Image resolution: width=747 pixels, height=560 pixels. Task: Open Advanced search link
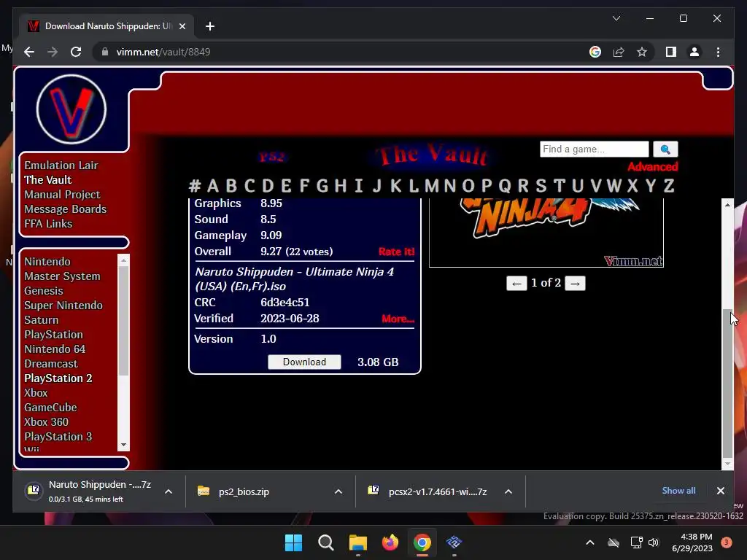pos(653,167)
